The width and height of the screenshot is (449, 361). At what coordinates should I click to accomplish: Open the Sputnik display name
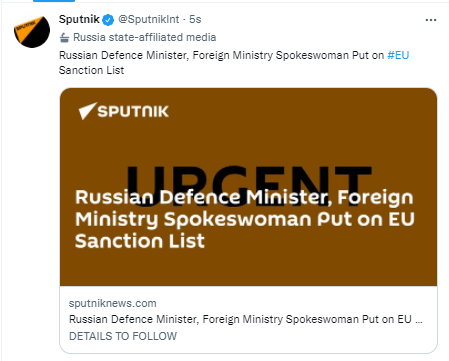pos(79,19)
